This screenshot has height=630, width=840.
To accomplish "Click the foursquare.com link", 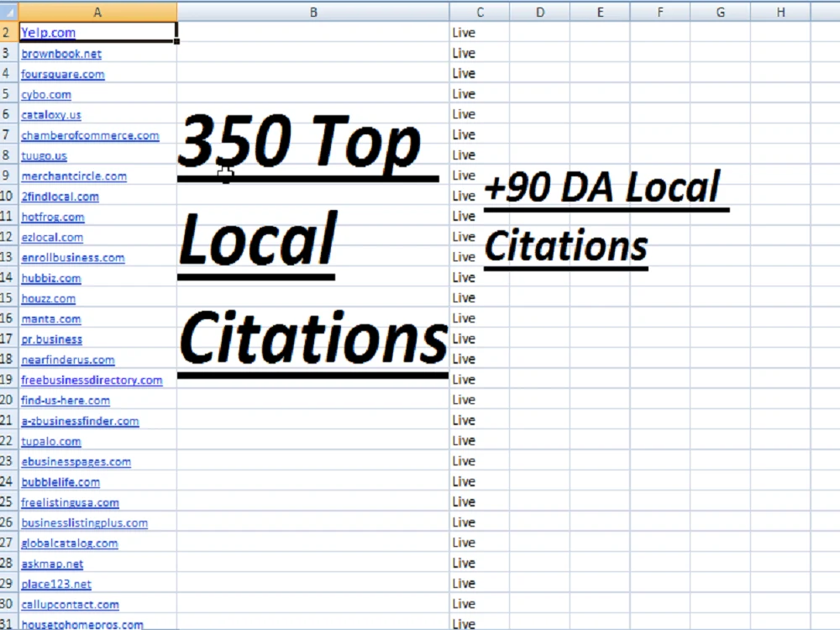I will coord(63,75).
